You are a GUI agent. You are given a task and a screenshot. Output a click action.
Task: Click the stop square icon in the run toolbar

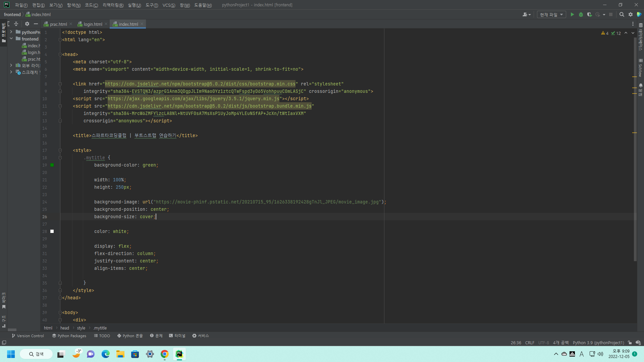coord(611,15)
